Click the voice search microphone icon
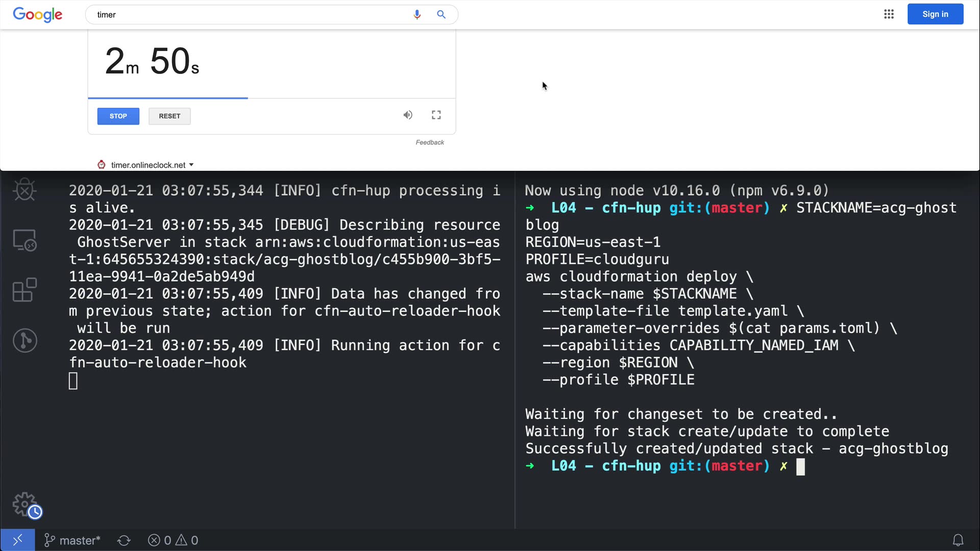Screen dimensions: 980x551 (x=417, y=14)
